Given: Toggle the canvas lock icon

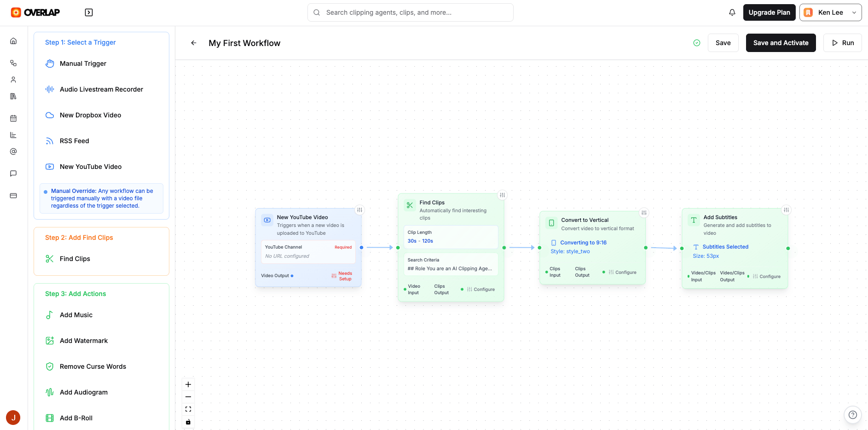Looking at the screenshot, I should pos(188,422).
